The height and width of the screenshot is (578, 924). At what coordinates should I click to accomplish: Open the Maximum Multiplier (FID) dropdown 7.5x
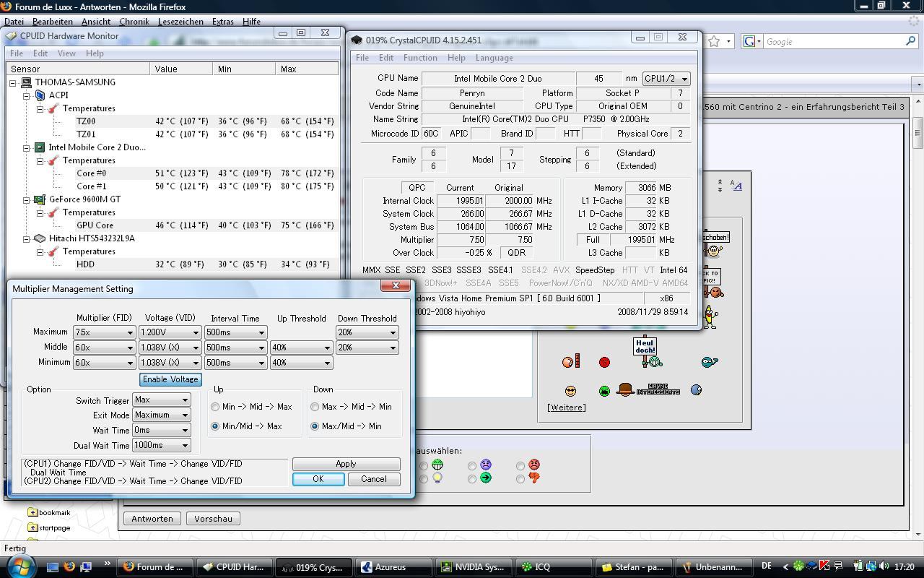pyautogui.click(x=105, y=332)
